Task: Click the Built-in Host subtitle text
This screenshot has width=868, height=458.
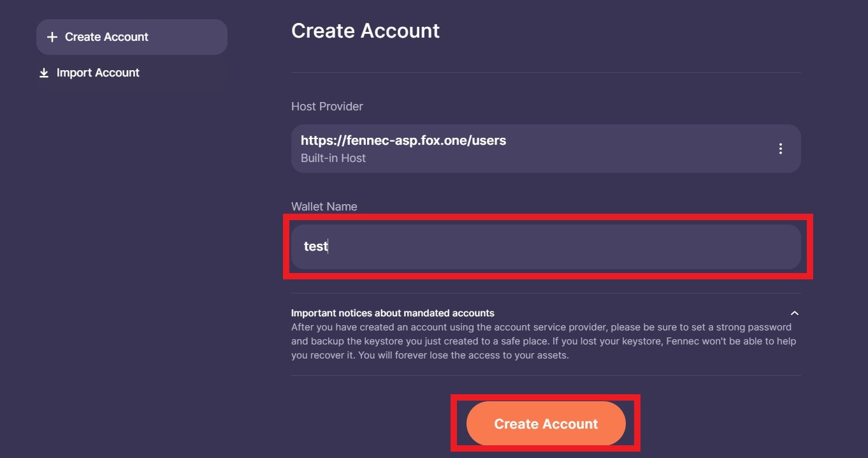Action: (x=333, y=158)
